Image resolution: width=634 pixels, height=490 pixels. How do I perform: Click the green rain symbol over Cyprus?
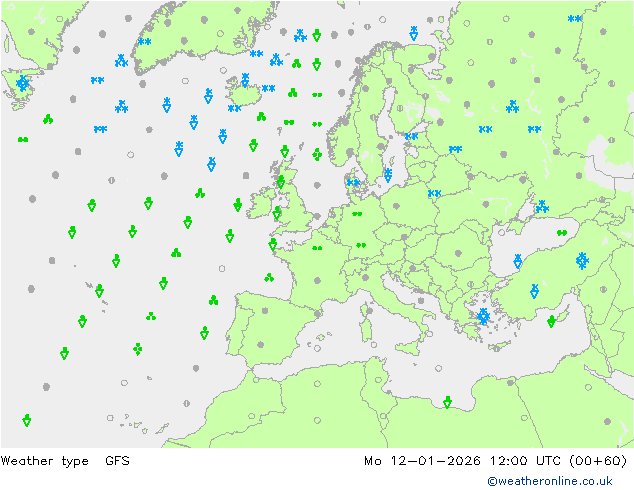pyautogui.click(x=551, y=321)
